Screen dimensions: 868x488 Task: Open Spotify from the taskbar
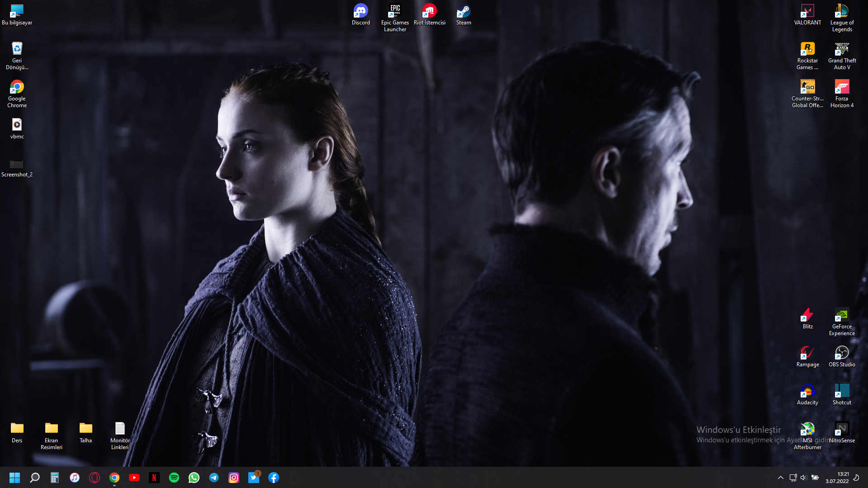[174, 478]
